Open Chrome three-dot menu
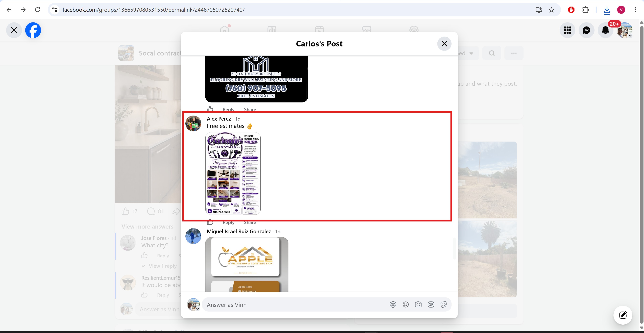The image size is (644, 333). click(635, 10)
